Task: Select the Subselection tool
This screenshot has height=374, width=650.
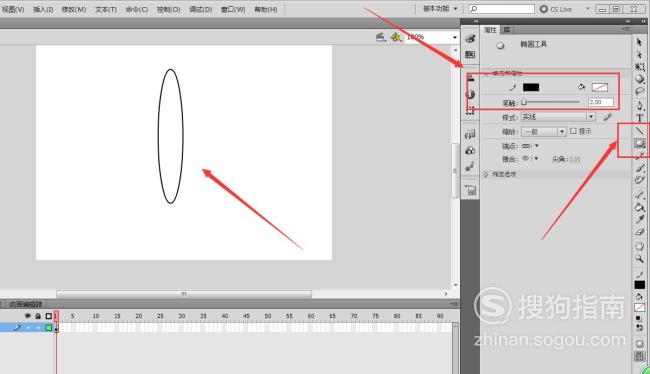Action: click(x=639, y=55)
